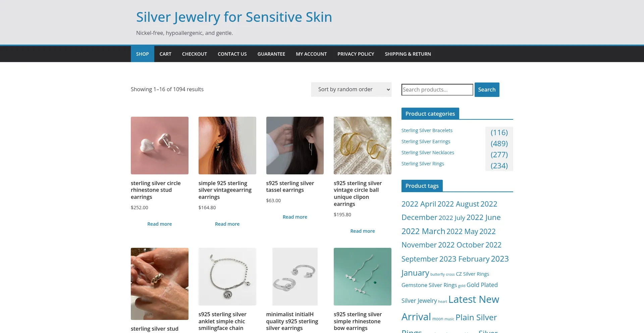
Task: Open the Contact Us page
Action: click(232, 54)
